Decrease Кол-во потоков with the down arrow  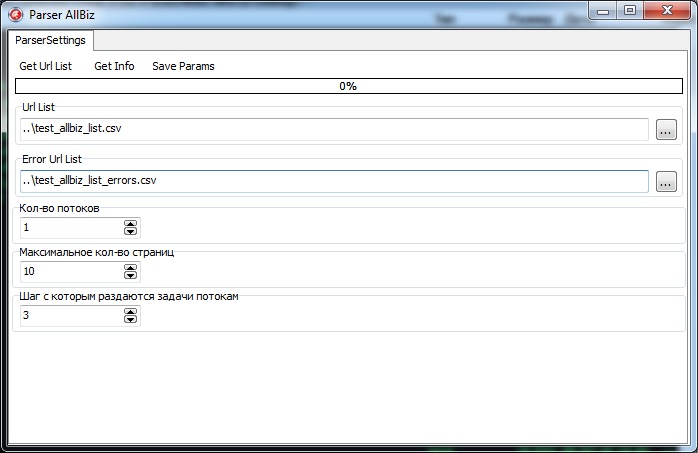(130, 231)
